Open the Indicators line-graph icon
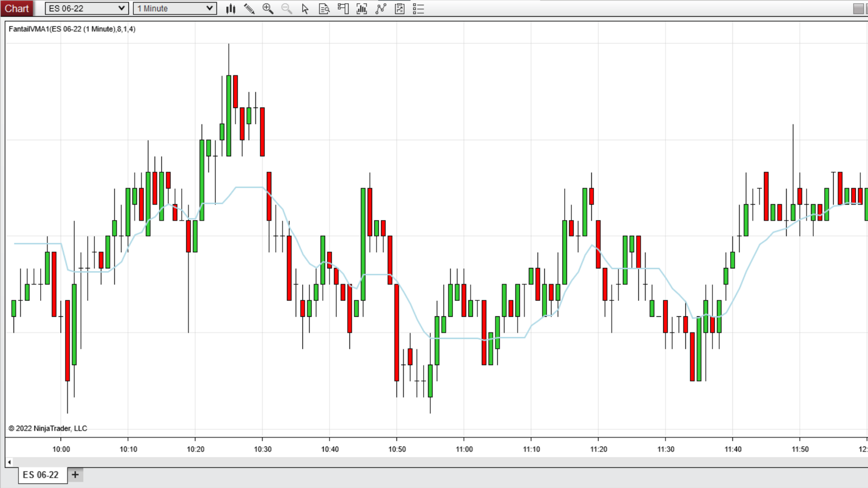 tap(381, 9)
